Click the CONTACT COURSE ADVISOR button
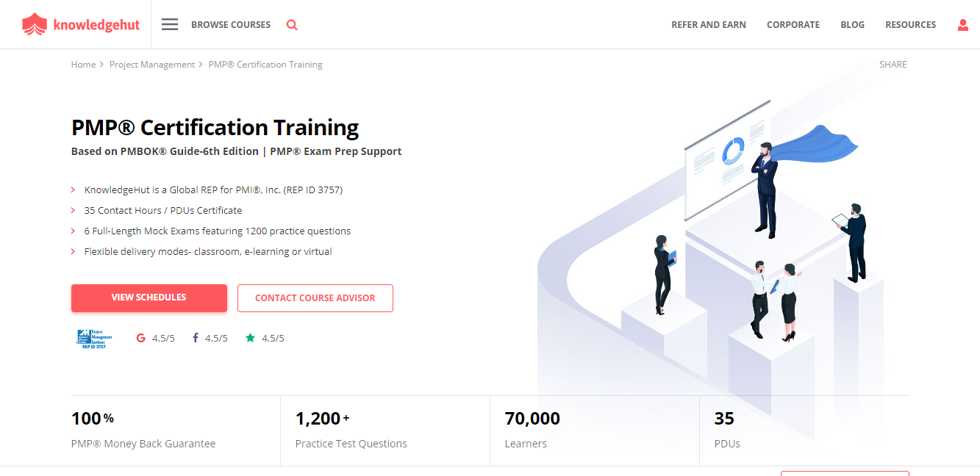 [x=315, y=297]
